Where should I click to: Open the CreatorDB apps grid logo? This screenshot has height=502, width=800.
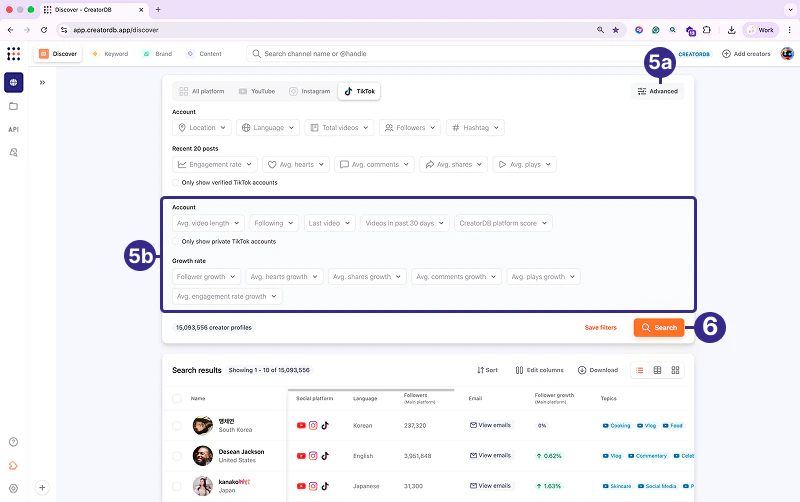click(x=14, y=54)
